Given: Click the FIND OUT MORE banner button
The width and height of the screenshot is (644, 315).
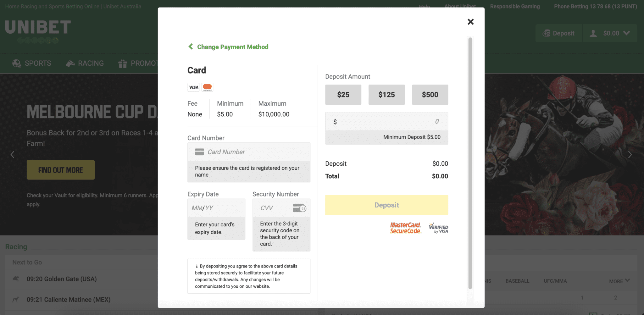Looking at the screenshot, I should coord(61,170).
